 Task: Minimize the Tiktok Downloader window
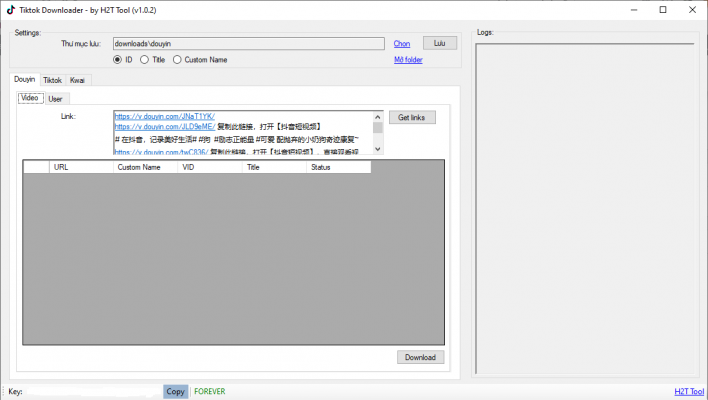[634, 10]
